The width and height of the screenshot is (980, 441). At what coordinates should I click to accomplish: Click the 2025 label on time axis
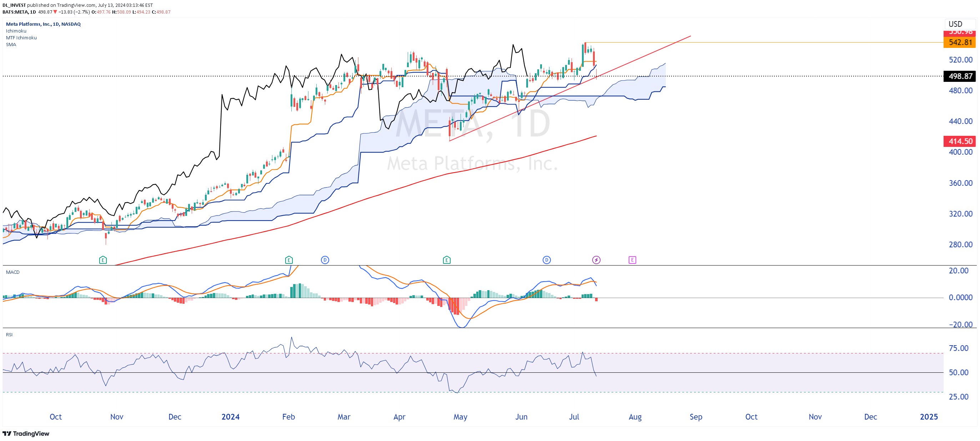tap(929, 417)
